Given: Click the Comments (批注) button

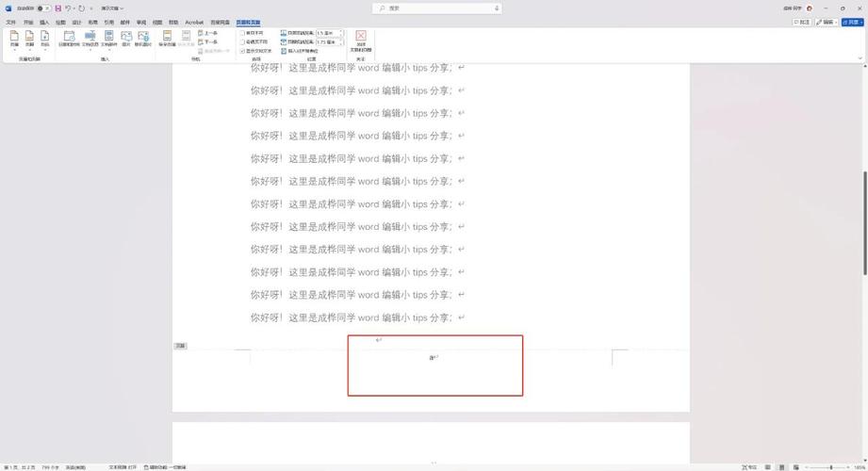Looking at the screenshot, I should pos(804,22).
